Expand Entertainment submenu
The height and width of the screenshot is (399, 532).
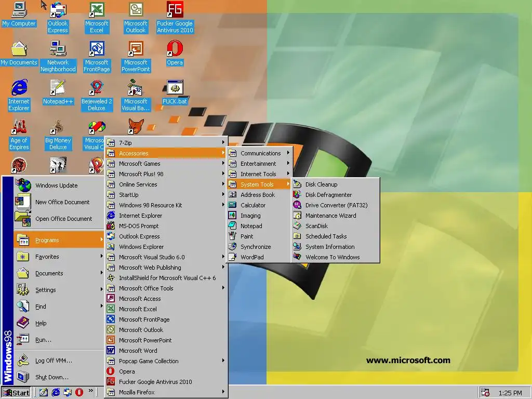259,164
